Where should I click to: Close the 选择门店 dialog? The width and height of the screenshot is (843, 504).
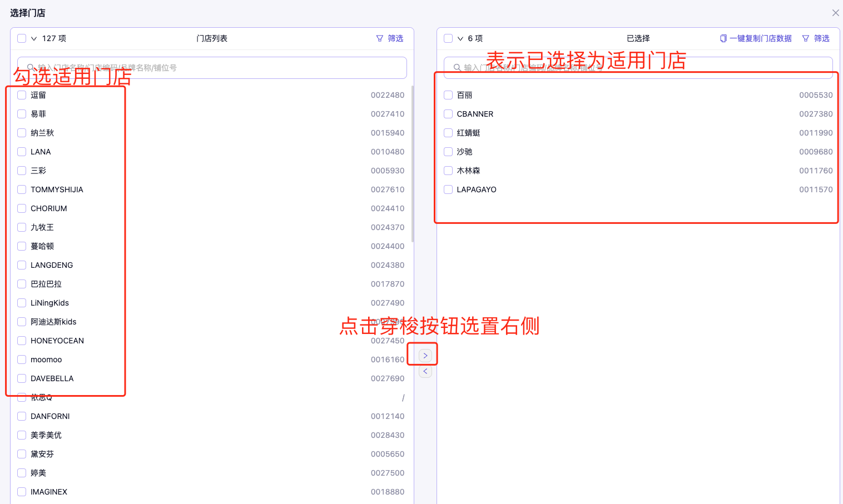[835, 13]
